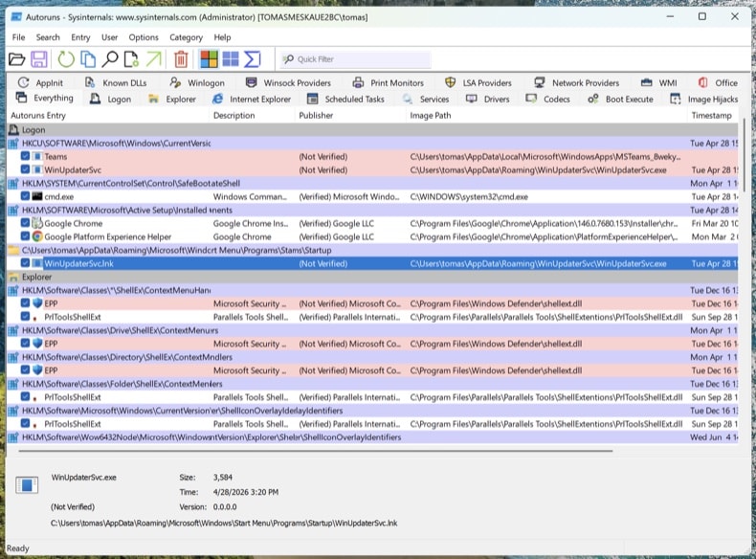Uncheck Google Platform Experience Helper entry
The image size is (756, 559).
click(x=25, y=236)
